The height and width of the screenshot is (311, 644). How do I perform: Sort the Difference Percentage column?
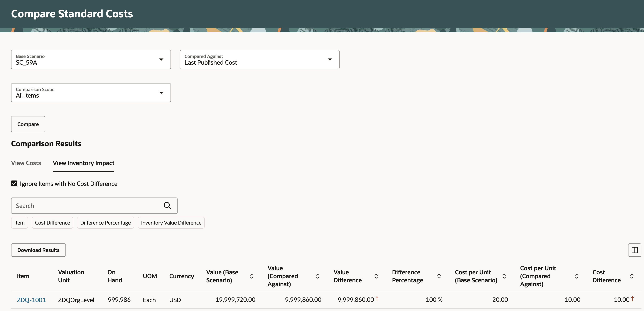click(439, 276)
